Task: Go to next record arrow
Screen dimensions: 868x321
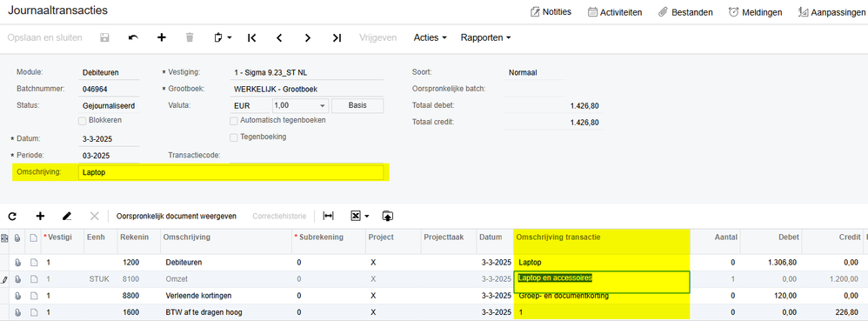Action: (308, 37)
